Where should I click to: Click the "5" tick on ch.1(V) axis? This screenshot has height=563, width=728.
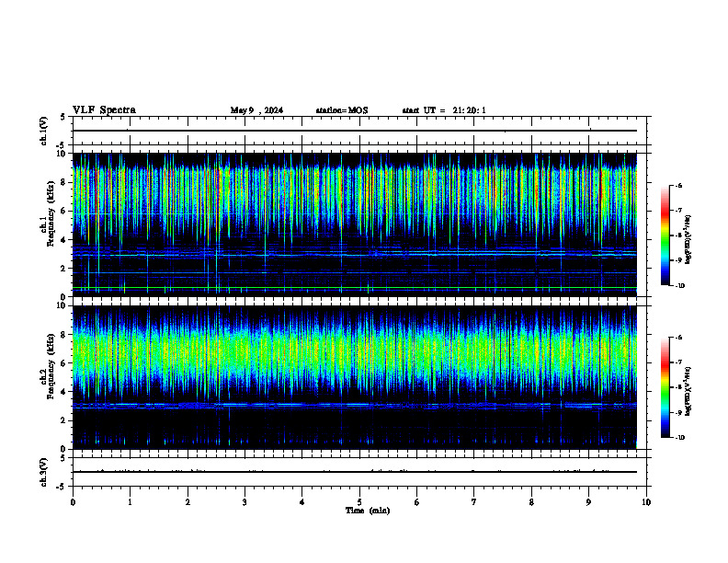click(x=63, y=117)
